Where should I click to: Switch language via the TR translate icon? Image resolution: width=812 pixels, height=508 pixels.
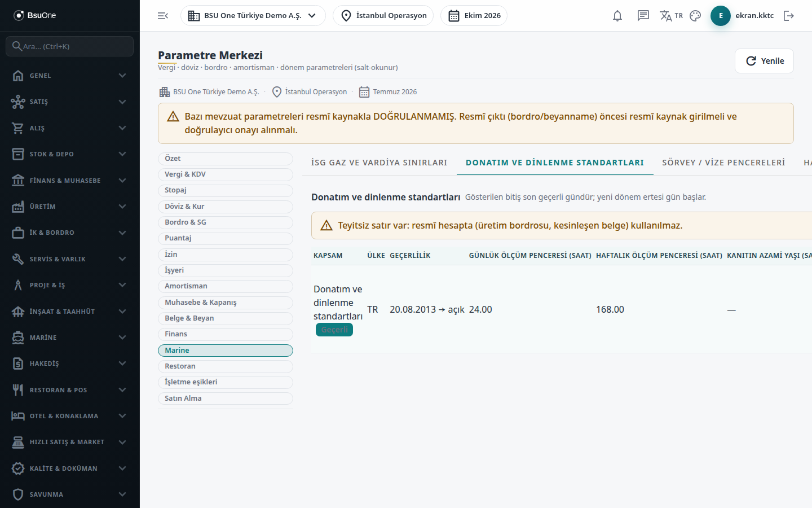tap(671, 16)
